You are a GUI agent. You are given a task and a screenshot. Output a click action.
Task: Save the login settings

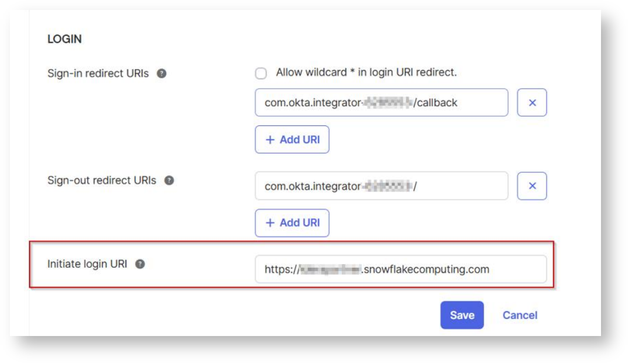462,315
